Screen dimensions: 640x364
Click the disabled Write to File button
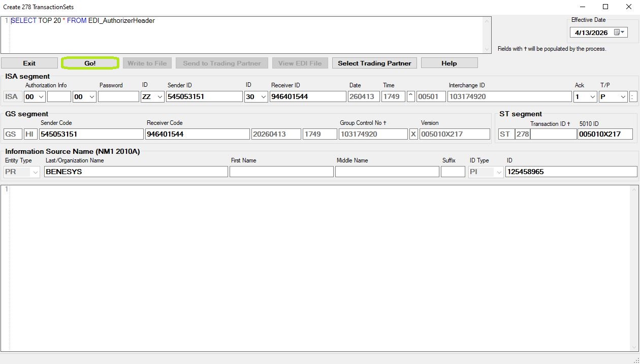147,63
